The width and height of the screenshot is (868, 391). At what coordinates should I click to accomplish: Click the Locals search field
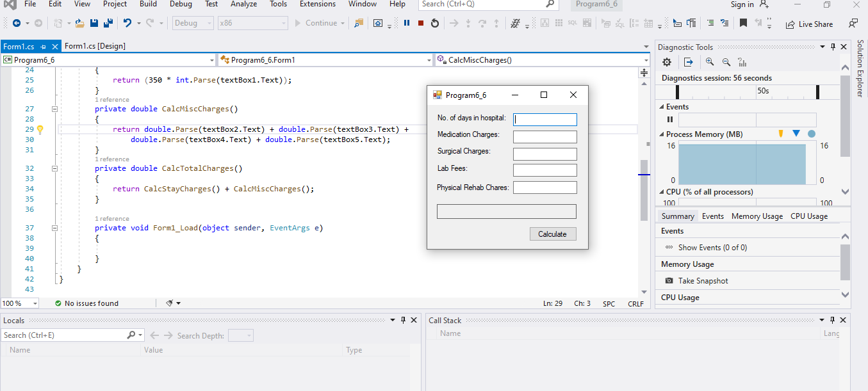[63, 335]
